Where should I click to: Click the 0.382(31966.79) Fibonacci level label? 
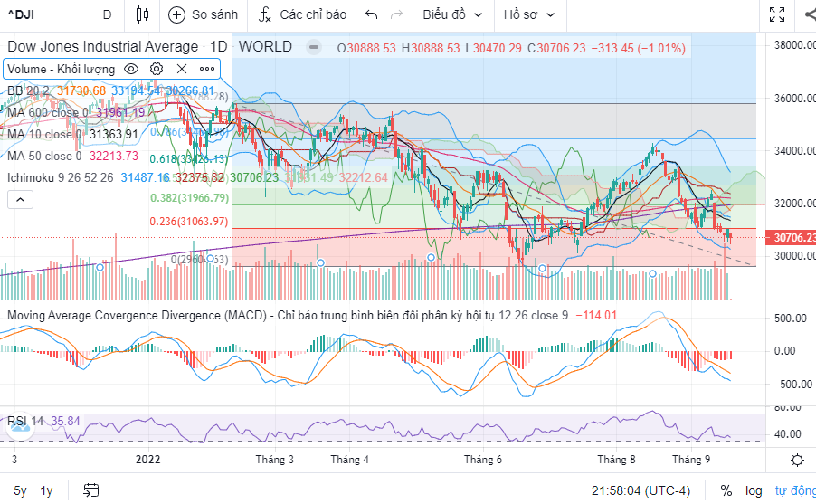click(189, 198)
